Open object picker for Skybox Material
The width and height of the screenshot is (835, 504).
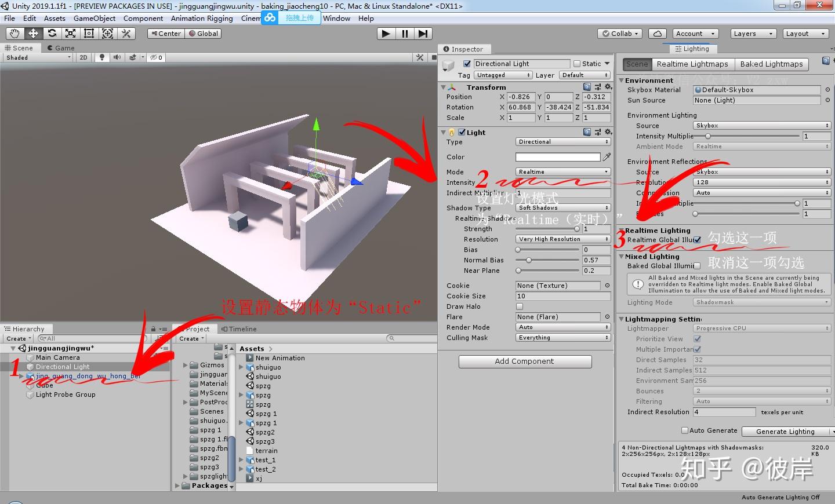coord(827,90)
